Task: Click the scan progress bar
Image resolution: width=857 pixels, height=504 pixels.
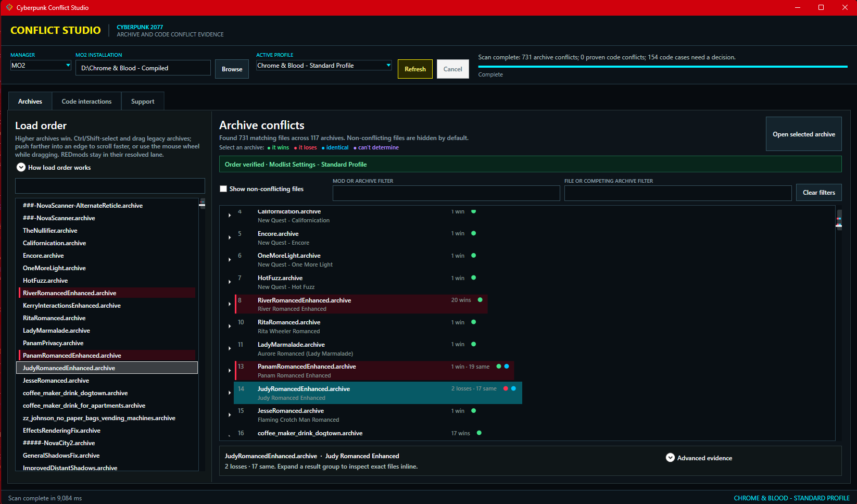Action: [x=663, y=67]
